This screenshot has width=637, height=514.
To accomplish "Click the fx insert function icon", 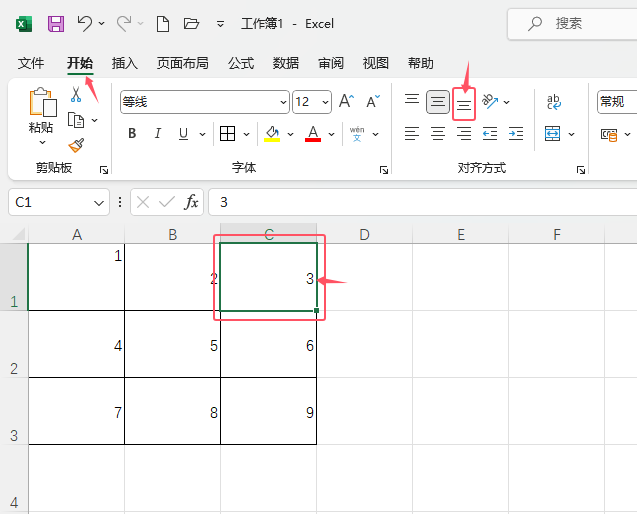I will (x=191, y=202).
